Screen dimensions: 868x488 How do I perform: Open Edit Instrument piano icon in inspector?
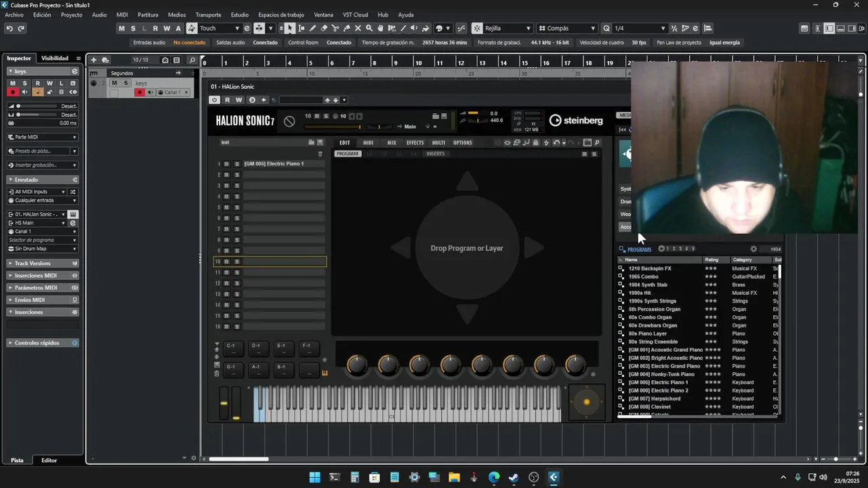(73, 214)
